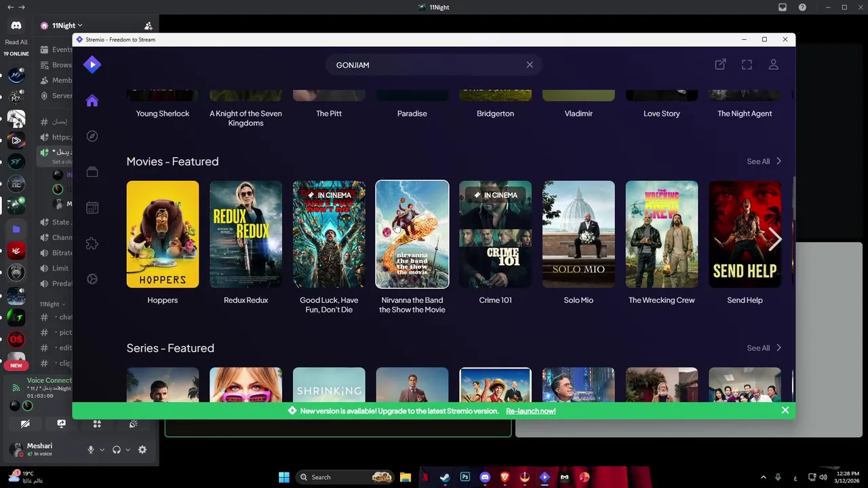Click the GONJIAM search field
The width and height of the screenshot is (868, 488).
coord(434,65)
